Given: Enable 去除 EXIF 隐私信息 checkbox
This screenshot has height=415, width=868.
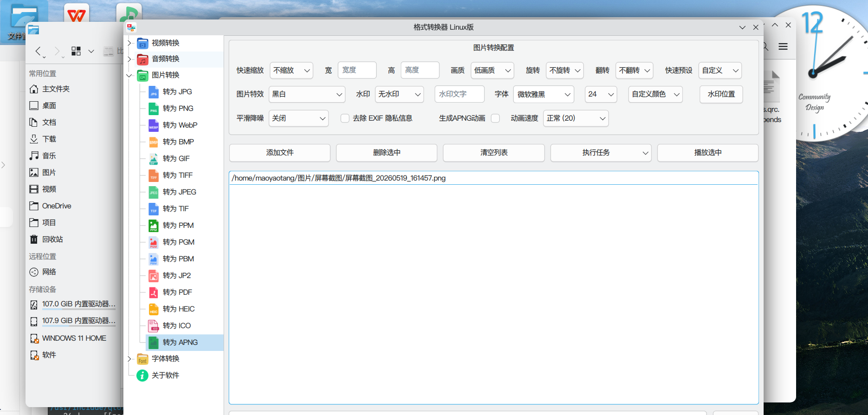Looking at the screenshot, I should 345,118.
